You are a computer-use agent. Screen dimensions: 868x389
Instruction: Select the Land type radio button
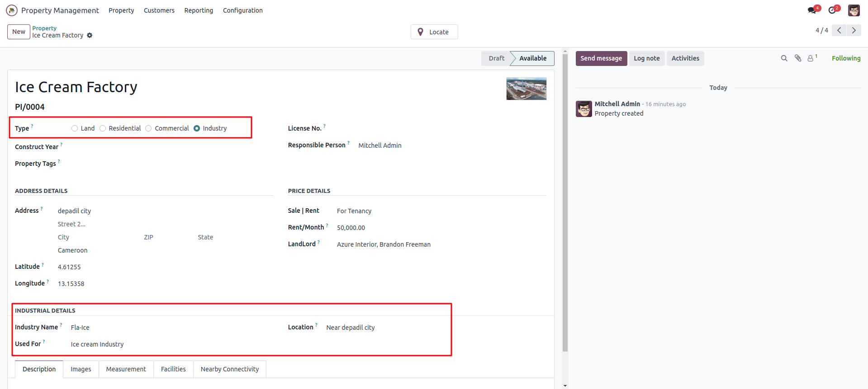pos(75,128)
